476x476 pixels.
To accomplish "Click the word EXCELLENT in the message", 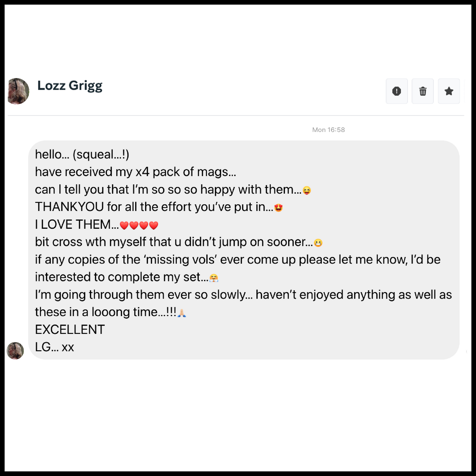I will [70, 330].
